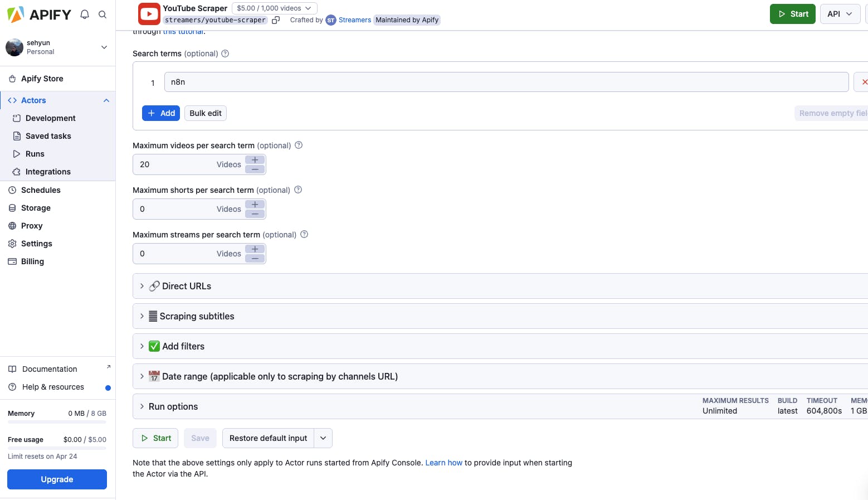The image size is (868, 500).
Task: Open the Learn how link
Action: click(x=444, y=463)
